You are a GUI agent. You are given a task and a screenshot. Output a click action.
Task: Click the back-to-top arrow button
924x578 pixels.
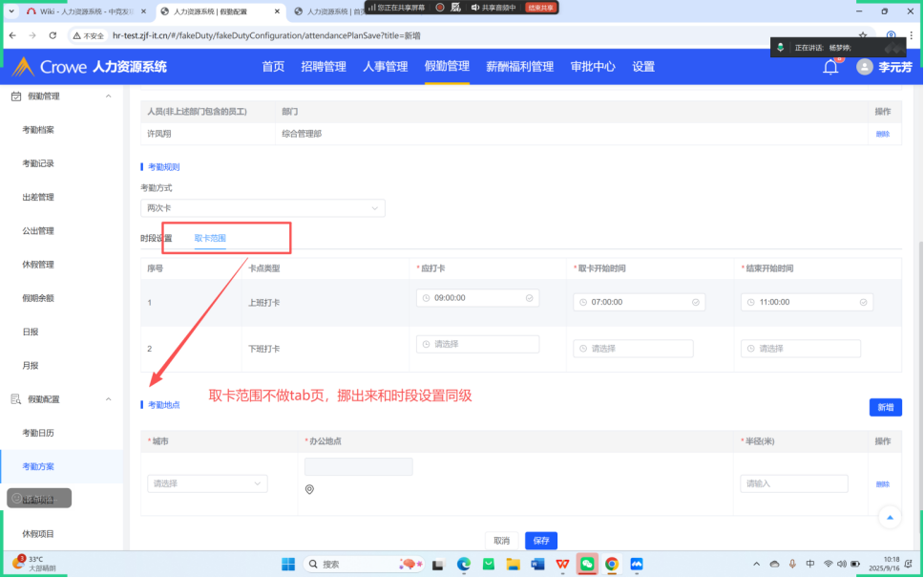pos(890,517)
